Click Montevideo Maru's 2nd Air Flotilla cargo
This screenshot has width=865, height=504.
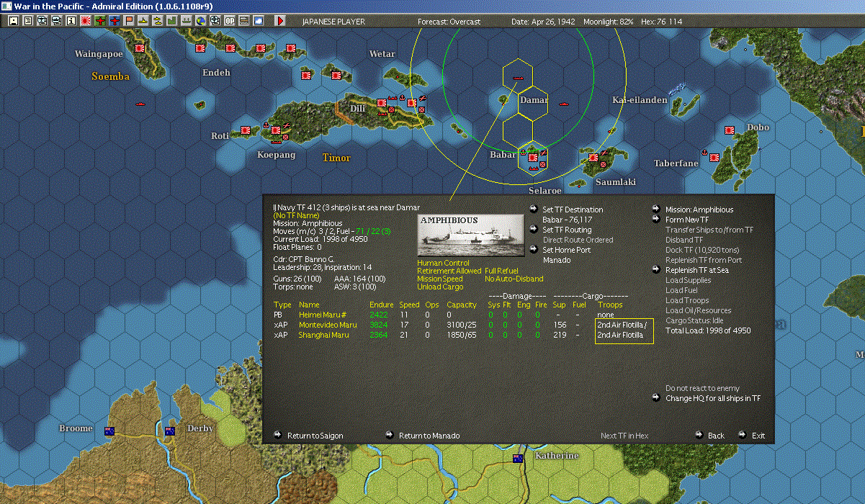[x=622, y=325]
